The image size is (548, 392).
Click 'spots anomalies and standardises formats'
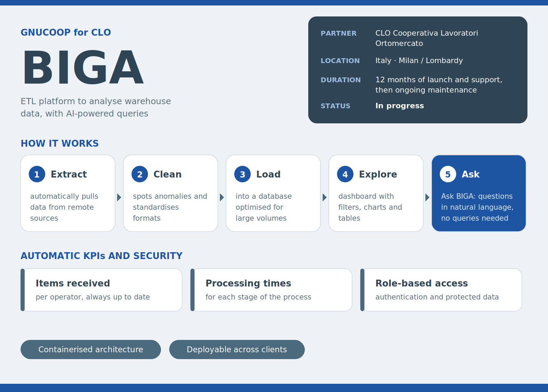point(170,207)
